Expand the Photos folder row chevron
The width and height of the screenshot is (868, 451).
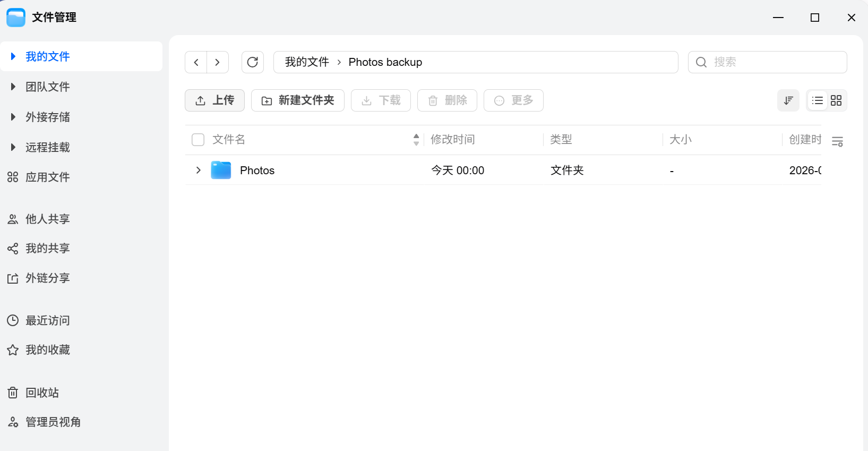[198, 170]
